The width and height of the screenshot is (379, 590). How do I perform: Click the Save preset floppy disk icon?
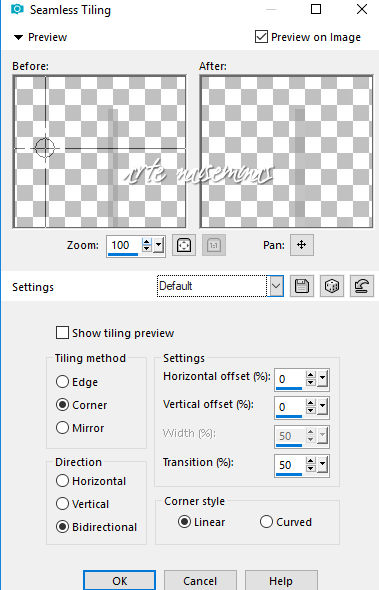(302, 286)
